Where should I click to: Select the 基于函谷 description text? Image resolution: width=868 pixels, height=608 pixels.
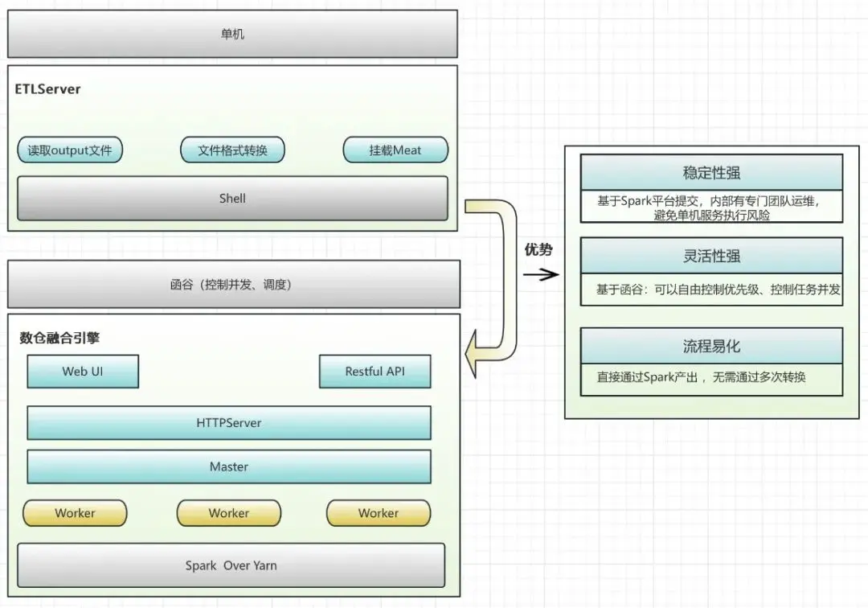(718, 290)
